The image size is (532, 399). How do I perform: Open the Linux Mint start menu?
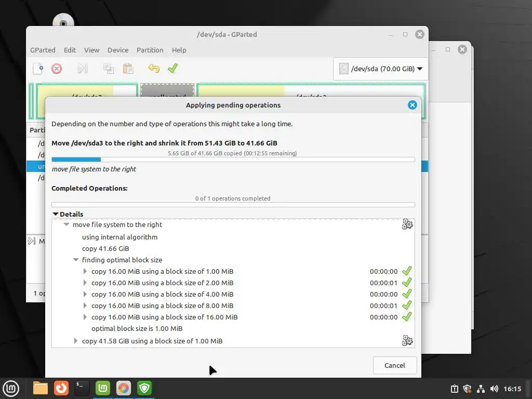11,389
